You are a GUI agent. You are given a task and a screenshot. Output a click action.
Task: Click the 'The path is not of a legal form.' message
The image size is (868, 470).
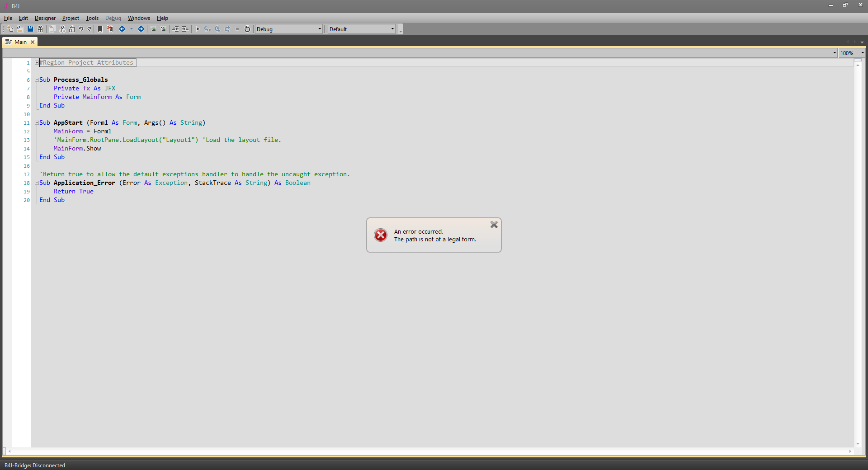click(x=435, y=240)
